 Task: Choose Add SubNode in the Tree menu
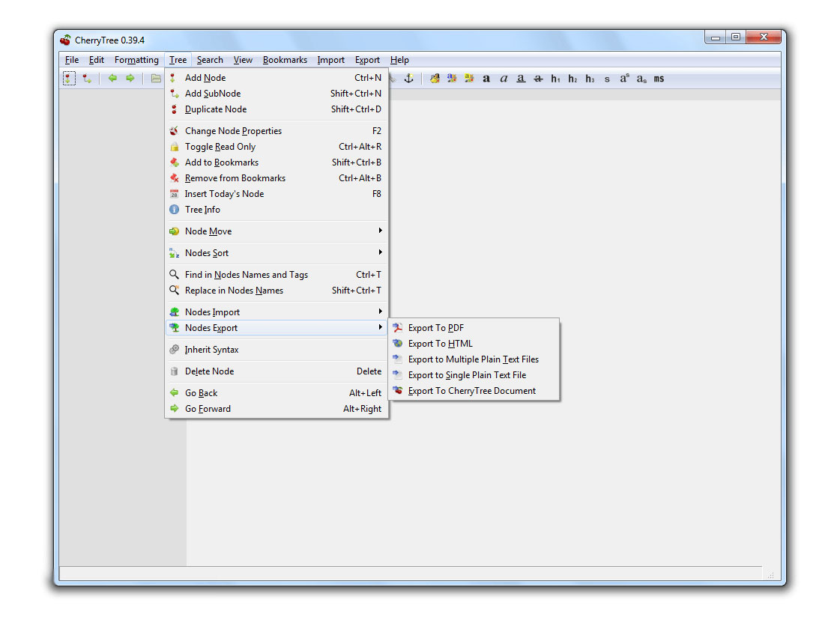coord(277,93)
